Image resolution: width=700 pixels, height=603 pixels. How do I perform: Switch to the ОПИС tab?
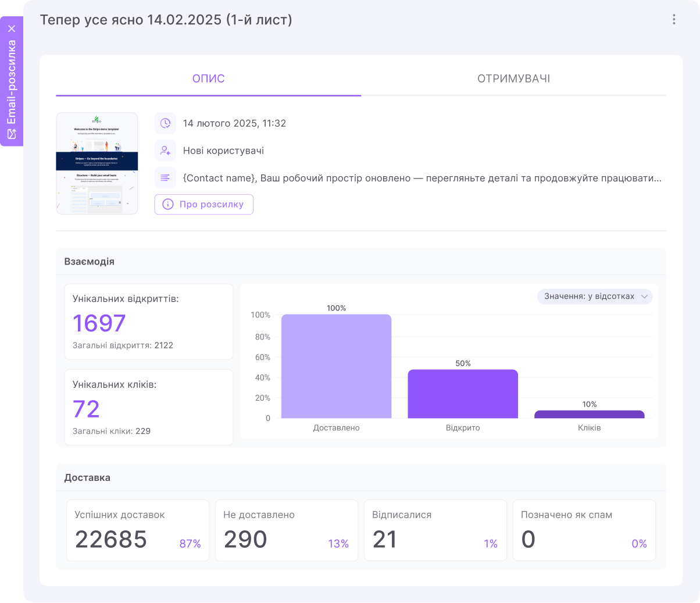click(208, 79)
